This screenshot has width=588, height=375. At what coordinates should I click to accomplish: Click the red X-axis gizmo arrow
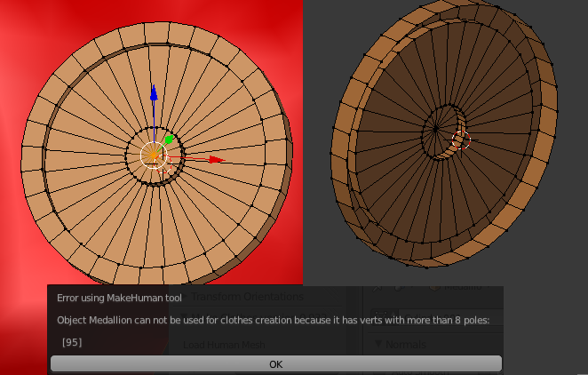215,160
